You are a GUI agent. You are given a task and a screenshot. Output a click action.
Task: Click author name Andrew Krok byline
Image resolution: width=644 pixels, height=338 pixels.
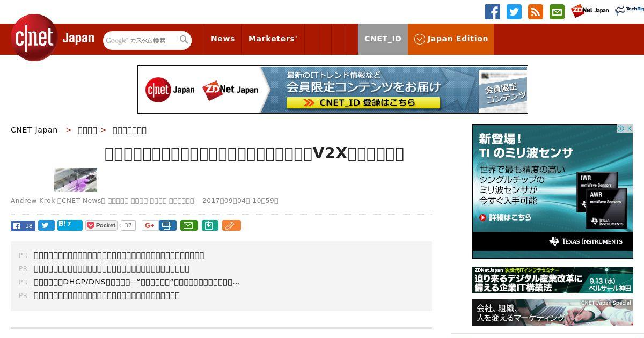click(33, 201)
